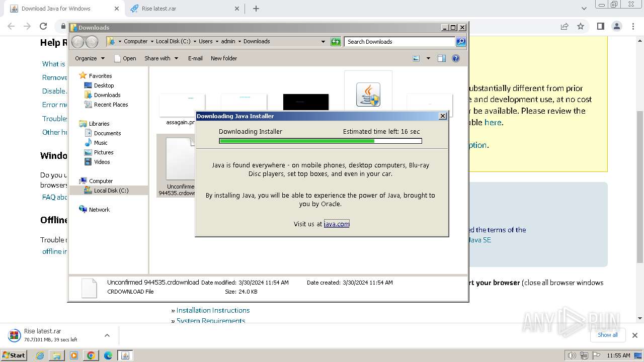Screen dimensions: 644x362
Task: Select the Java installer icon in Downloads
Action: click(x=368, y=94)
